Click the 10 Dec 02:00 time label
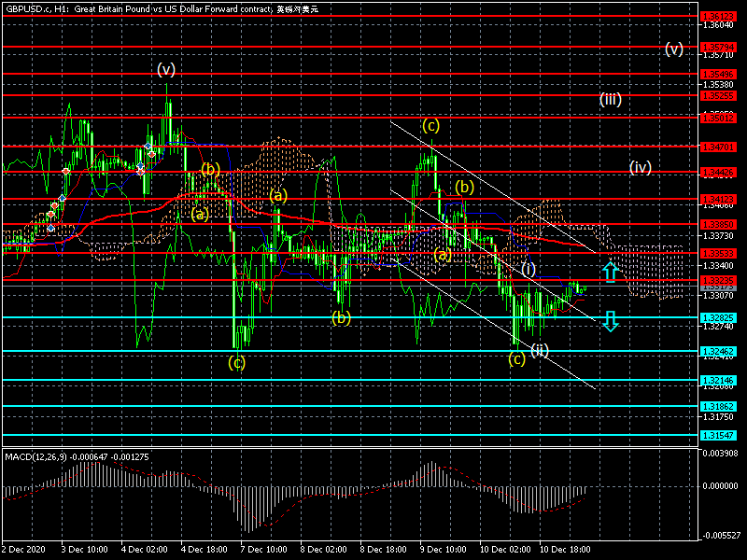The width and height of the screenshot is (747, 560). coord(505,550)
